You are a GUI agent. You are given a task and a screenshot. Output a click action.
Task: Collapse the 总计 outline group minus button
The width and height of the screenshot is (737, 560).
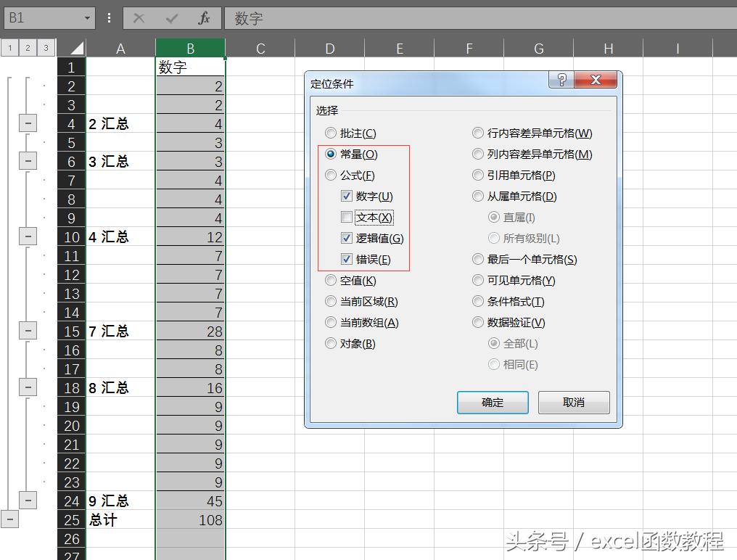[x=10, y=519]
